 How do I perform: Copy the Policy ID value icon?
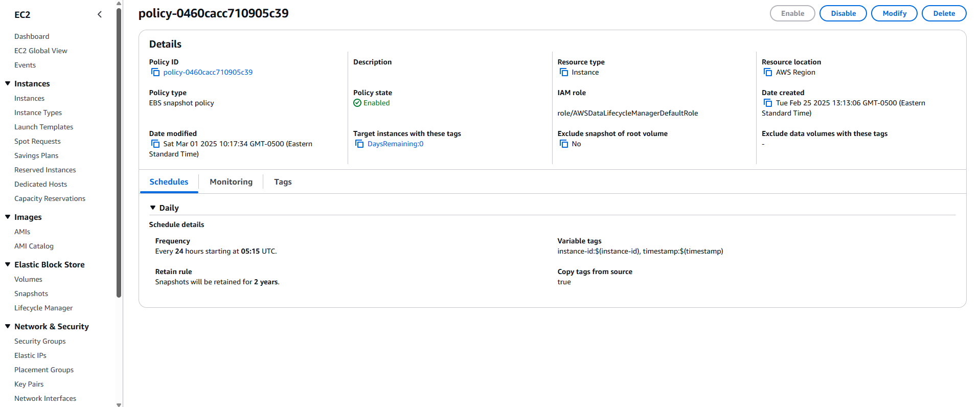(x=155, y=72)
